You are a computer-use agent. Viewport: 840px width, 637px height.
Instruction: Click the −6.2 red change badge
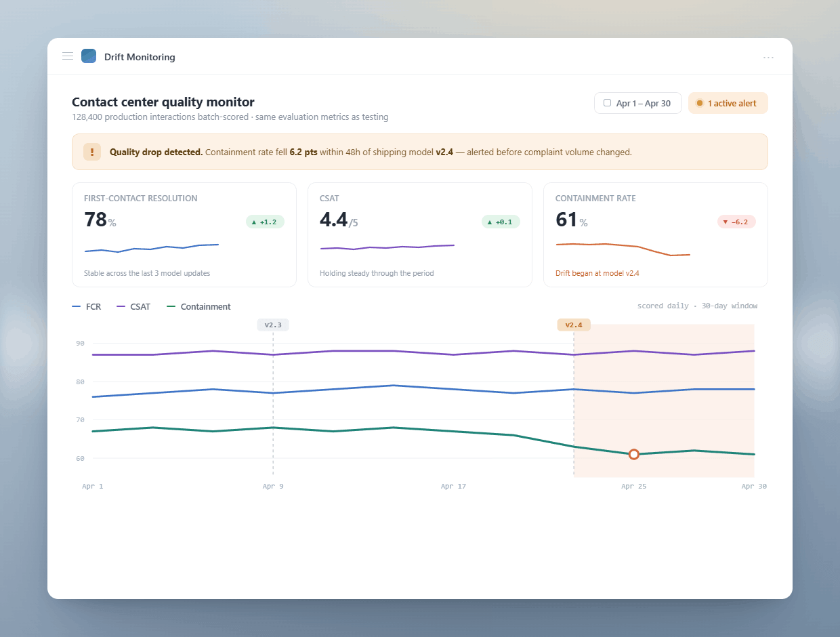pos(736,222)
